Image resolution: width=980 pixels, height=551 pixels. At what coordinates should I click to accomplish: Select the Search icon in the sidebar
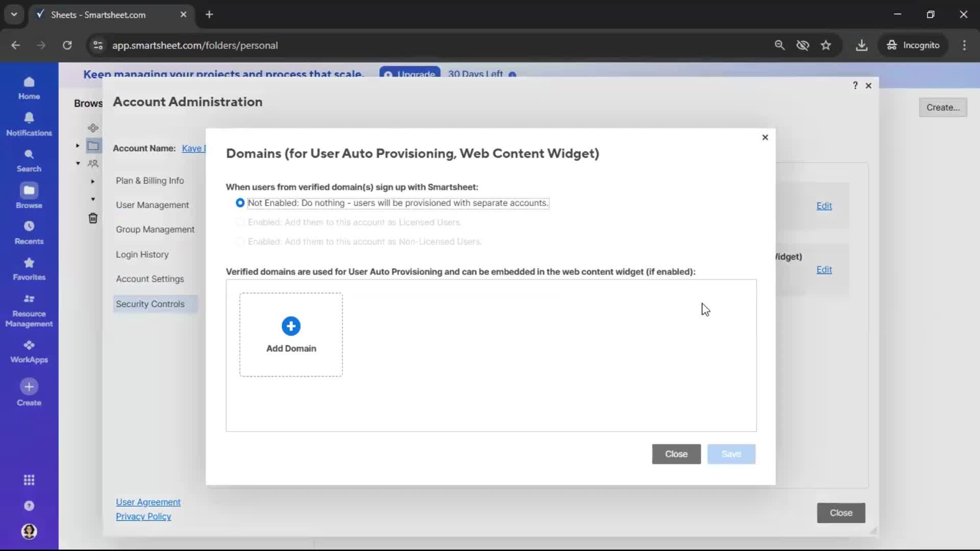pyautogui.click(x=29, y=160)
